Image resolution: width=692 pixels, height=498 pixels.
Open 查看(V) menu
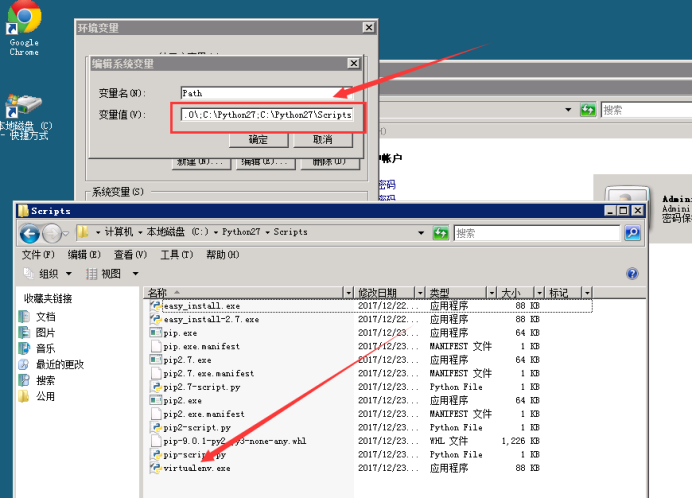[x=130, y=255]
